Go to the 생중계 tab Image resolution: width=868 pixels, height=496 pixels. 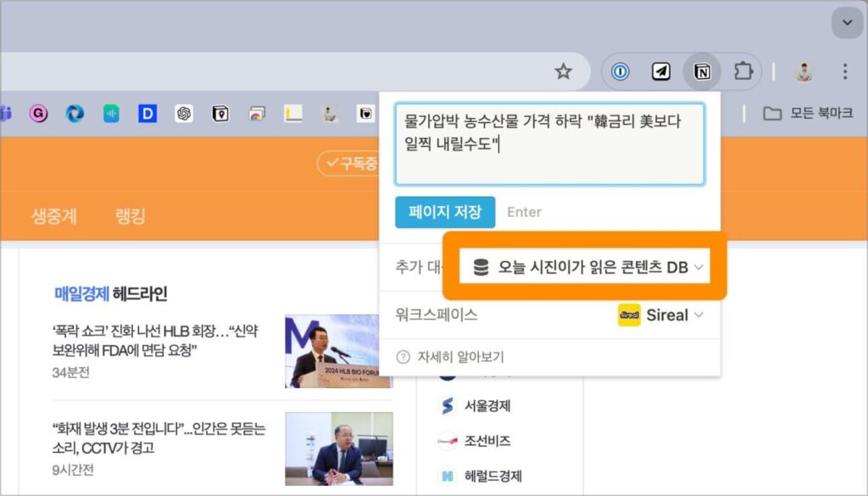pyautogui.click(x=54, y=215)
